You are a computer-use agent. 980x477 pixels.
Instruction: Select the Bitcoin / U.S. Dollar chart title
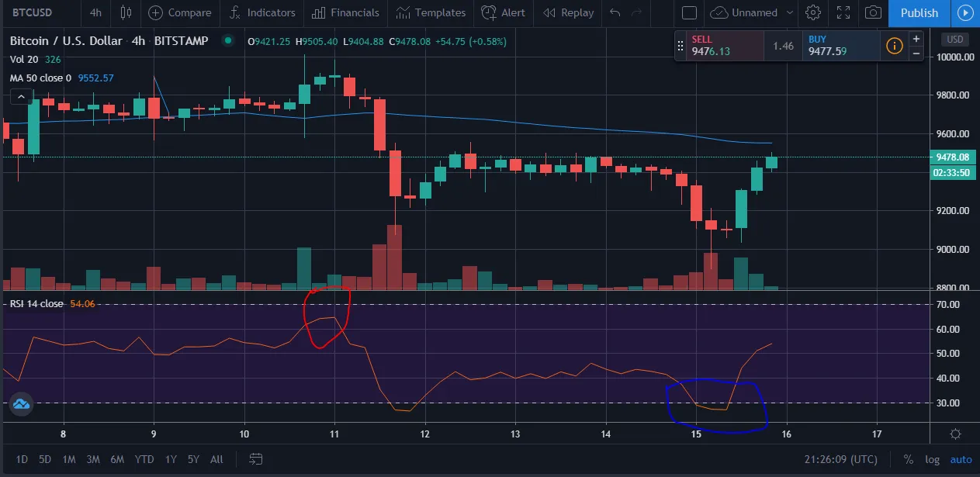pyautogui.click(x=109, y=41)
